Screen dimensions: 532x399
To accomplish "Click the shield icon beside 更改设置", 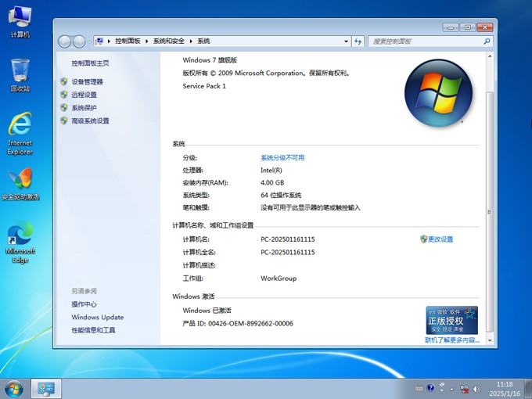I will tap(423, 239).
